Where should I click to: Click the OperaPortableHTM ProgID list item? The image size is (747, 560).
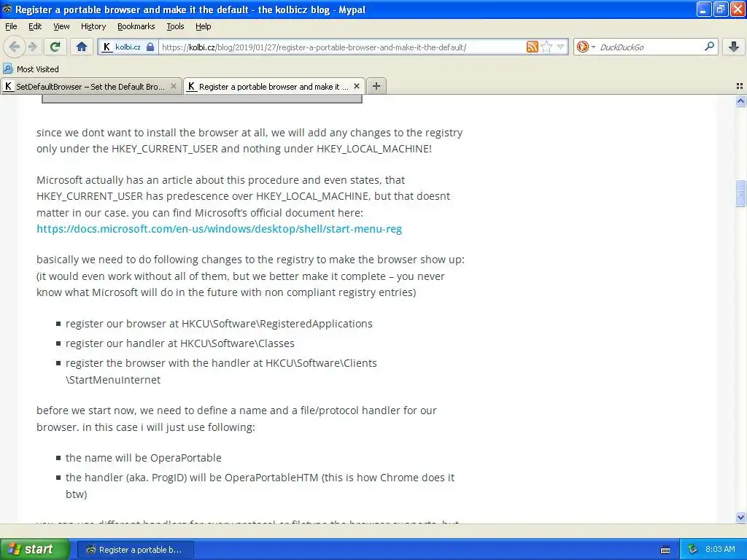click(x=260, y=486)
